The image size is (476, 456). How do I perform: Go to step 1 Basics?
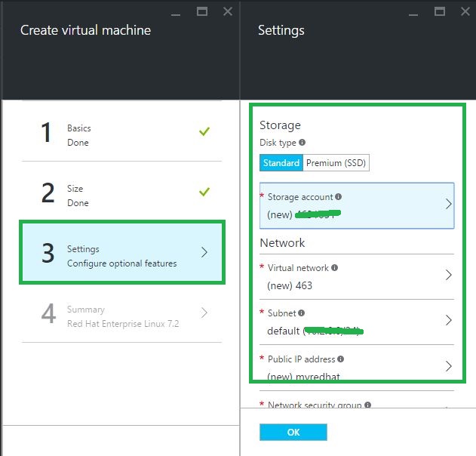[x=121, y=135]
